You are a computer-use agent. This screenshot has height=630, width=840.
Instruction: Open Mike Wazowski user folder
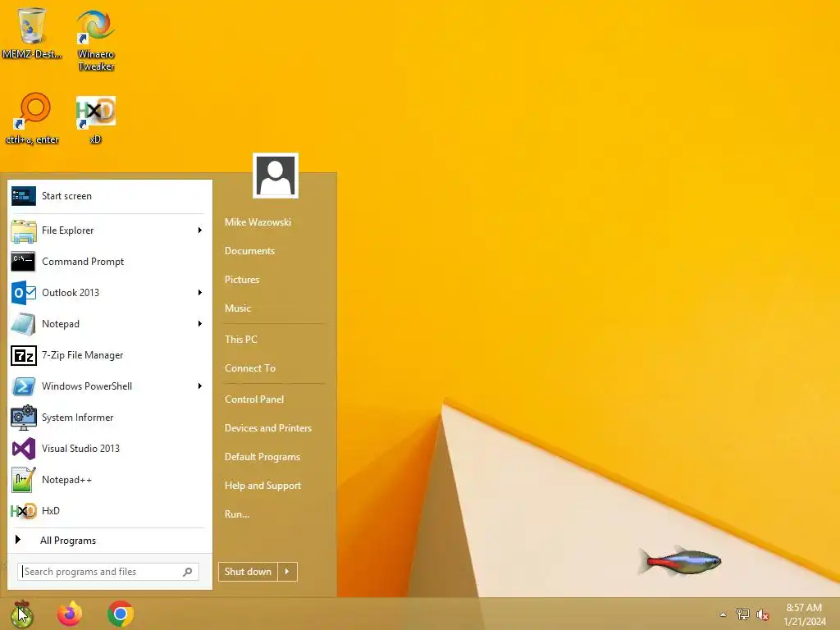258,222
